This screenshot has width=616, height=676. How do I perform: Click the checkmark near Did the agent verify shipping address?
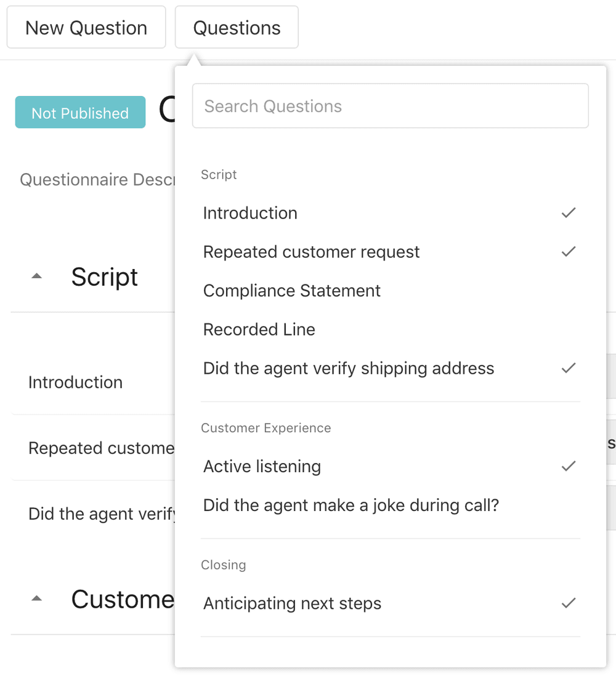[x=568, y=368]
